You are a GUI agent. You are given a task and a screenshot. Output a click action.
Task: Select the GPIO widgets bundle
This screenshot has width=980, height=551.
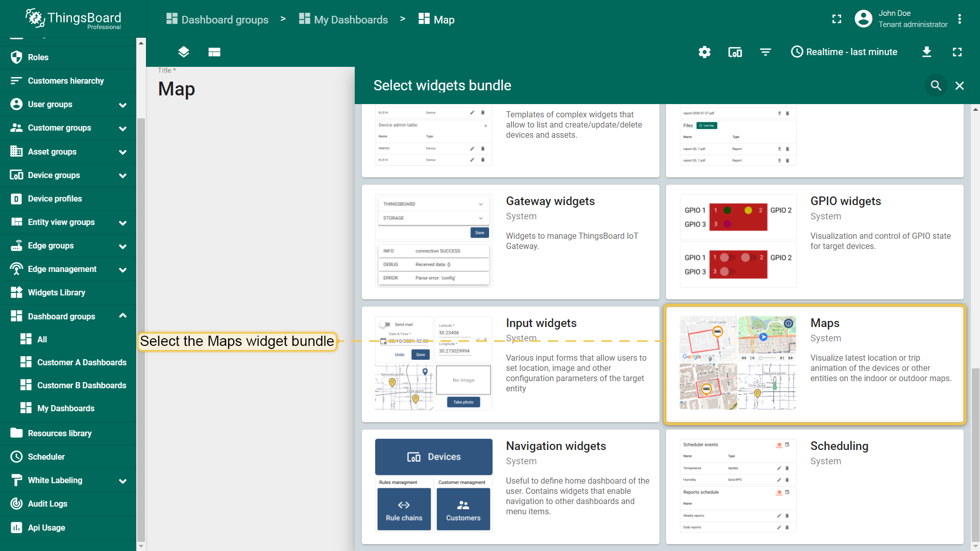815,242
